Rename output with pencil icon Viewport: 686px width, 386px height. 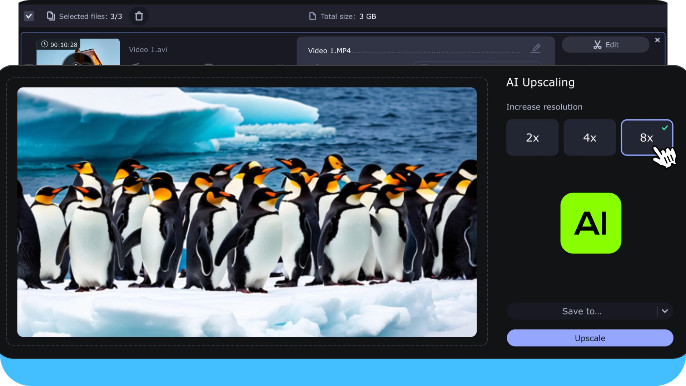point(536,48)
